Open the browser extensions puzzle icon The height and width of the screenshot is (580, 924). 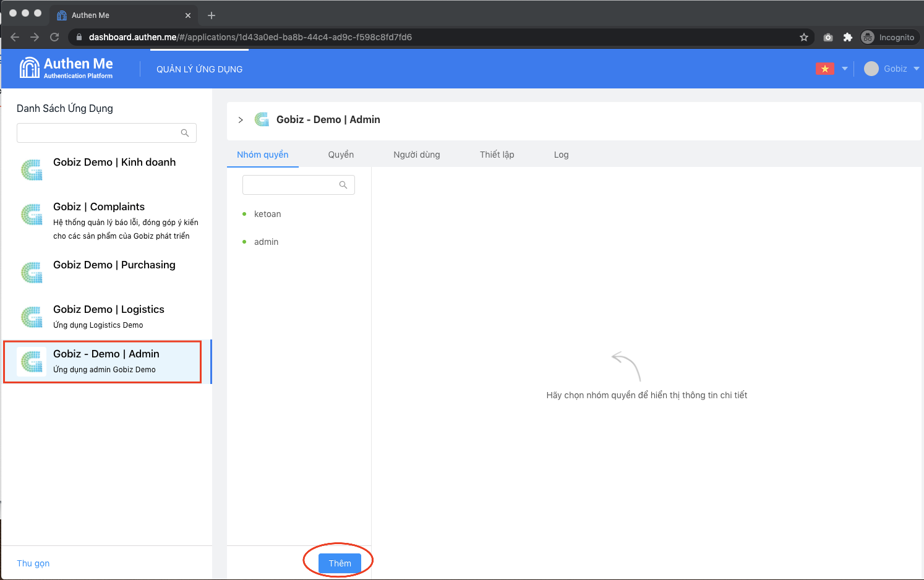click(848, 37)
